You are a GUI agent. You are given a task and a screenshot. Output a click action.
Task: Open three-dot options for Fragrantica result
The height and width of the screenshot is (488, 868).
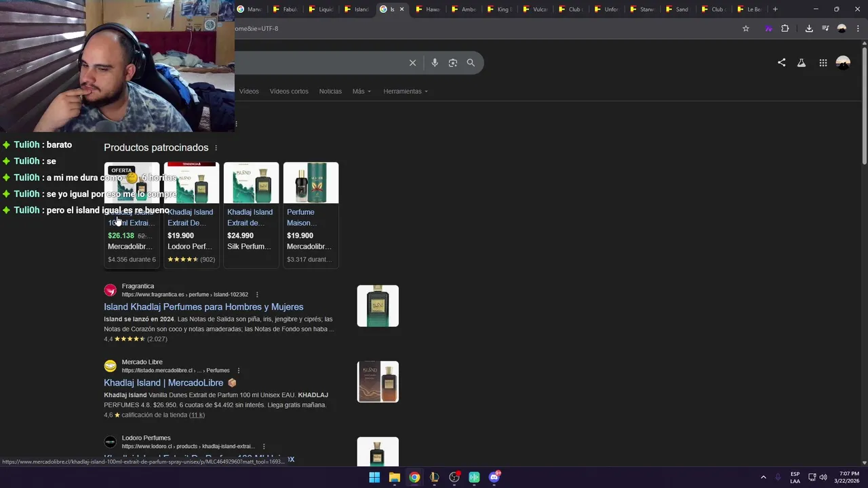pos(256,295)
